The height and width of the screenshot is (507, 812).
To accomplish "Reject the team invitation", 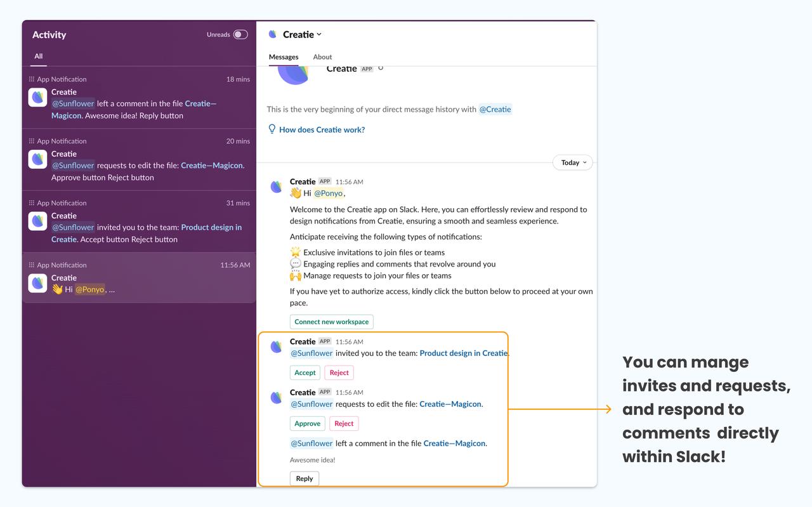I will [x=339, y=372].
